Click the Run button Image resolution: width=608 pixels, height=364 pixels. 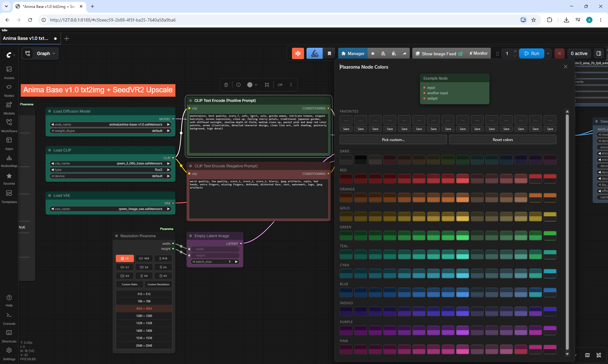point(532,53)
